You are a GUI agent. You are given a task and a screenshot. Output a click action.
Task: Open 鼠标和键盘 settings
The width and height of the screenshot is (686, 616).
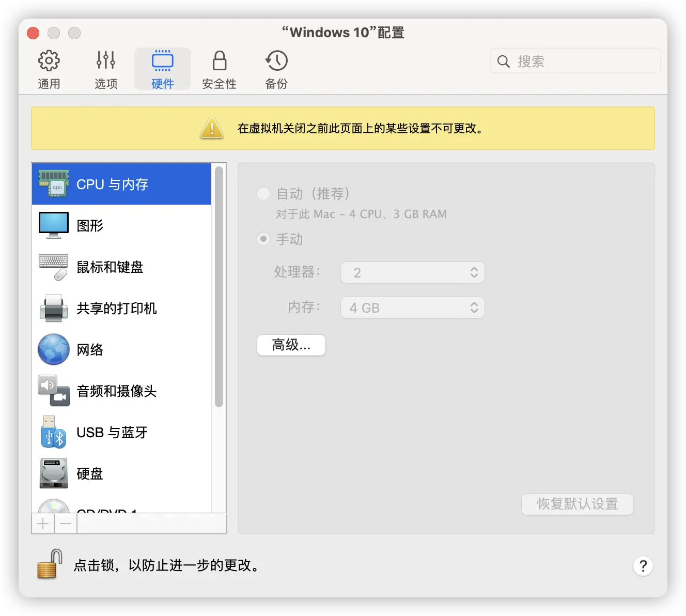click(121, 267)
